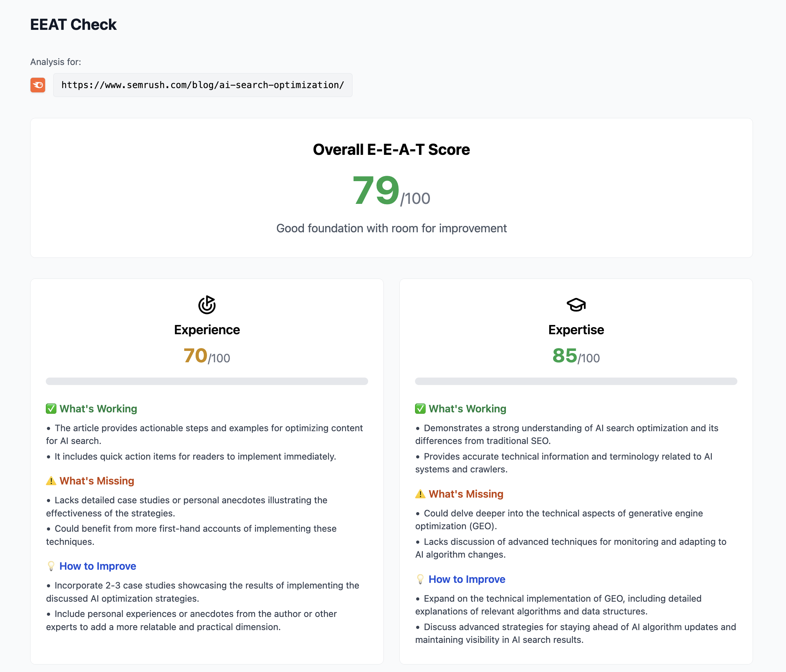This screenshot has width=786, height=672.
Task: Select the analyzed semrush URL field
Action: (203, 85)
